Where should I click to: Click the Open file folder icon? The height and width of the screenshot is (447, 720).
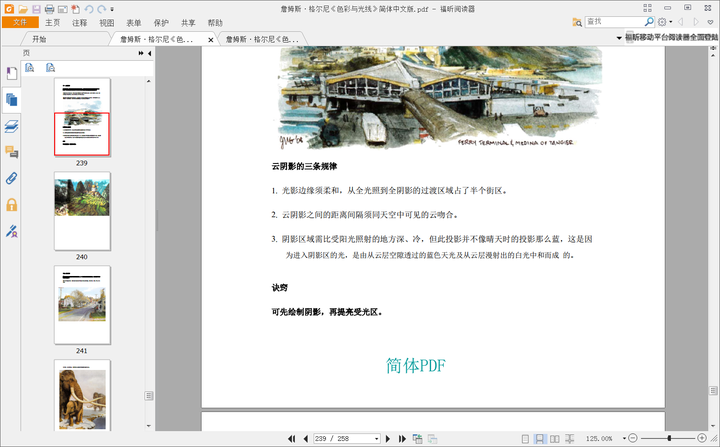(x=23, y=9)
